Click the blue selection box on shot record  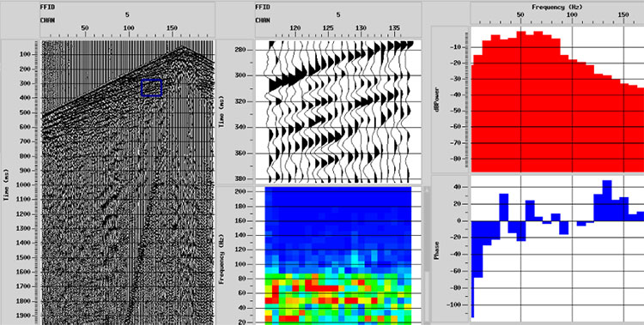click(x=151, y=87)
